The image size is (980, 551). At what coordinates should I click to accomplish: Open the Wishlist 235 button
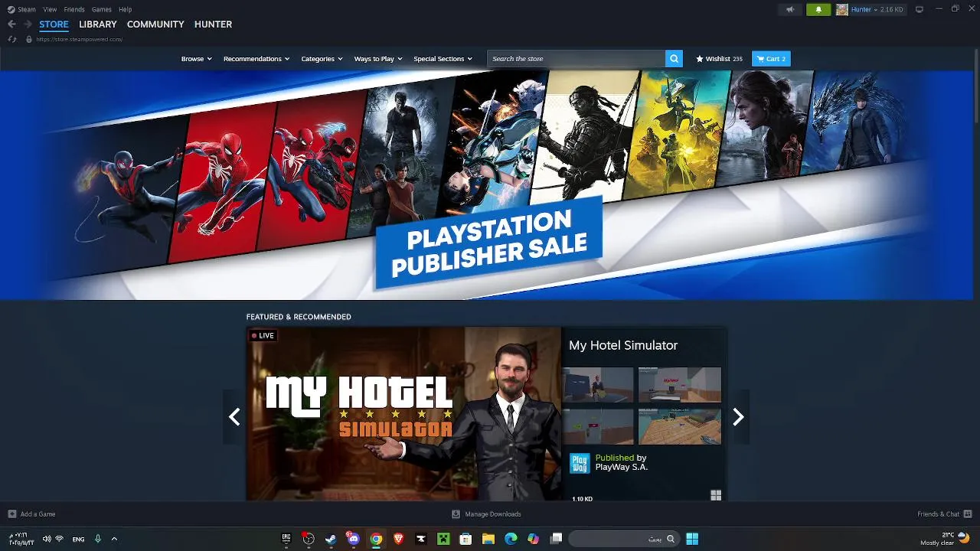pos(719,59)
